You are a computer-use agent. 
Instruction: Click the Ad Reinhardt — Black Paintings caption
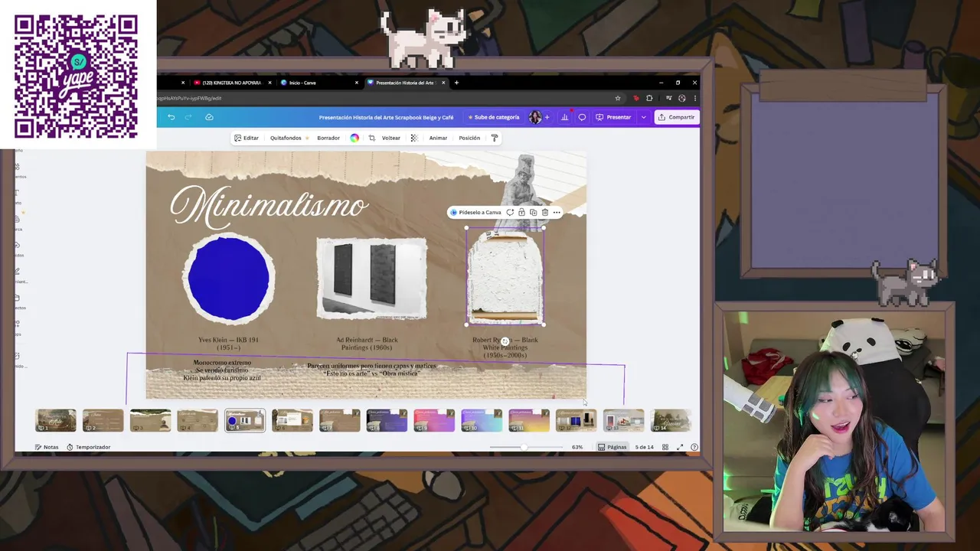pos(367,344)
